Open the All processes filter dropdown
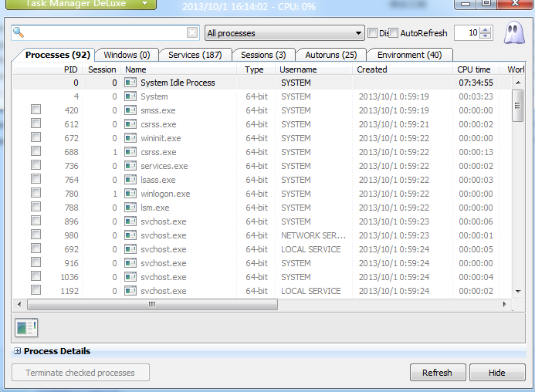The width and height of the screenshot is (535, 392). coord(285,33)
